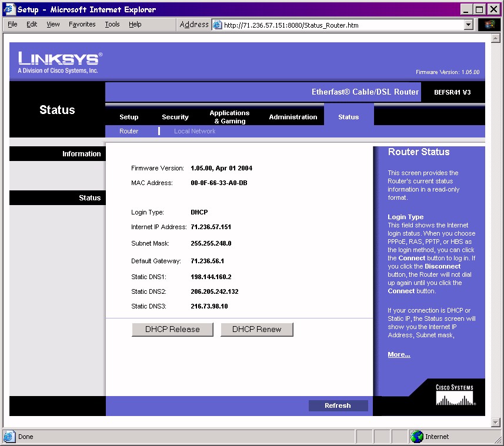The height and width of the screenshot is (446, 504).
Task: Open the Local Network sub-tab
Action: [195, 131]
